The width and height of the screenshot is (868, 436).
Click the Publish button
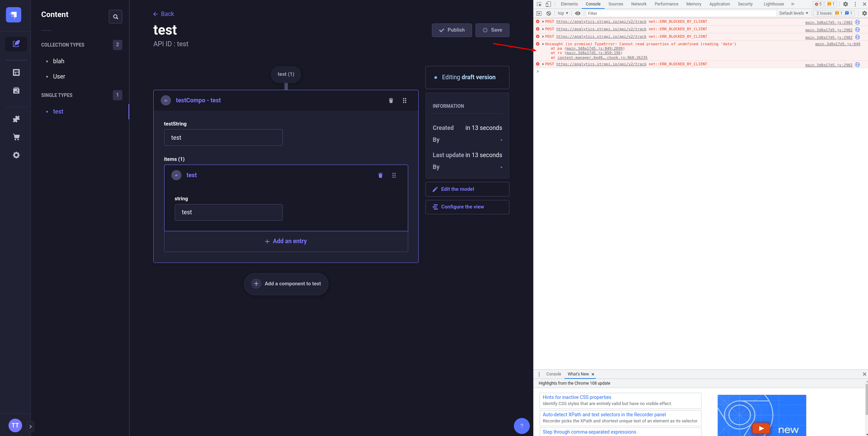coord(451,30)
